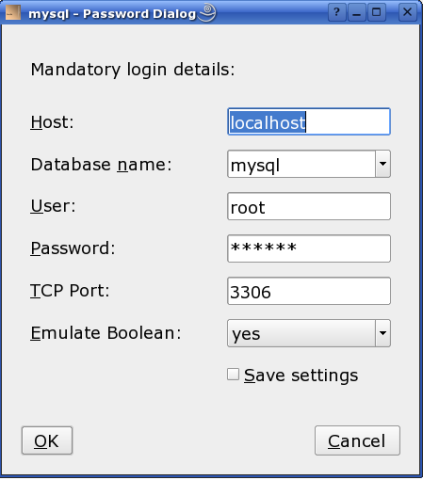The height and width of the screenshot is (480, 423).
Task: Click the swirl icon beside the dialog title
Action: [207, 13]
